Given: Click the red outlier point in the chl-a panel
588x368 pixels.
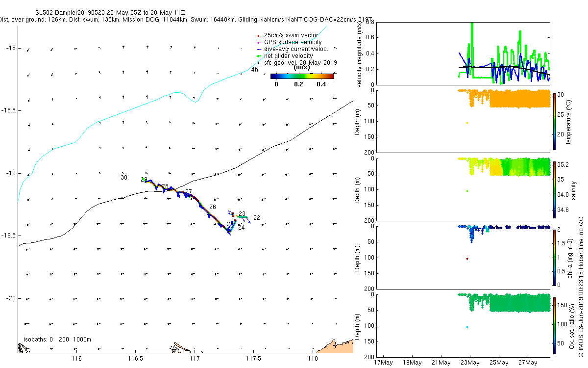Looking at the screenshot, I should [x=467, y=259].
